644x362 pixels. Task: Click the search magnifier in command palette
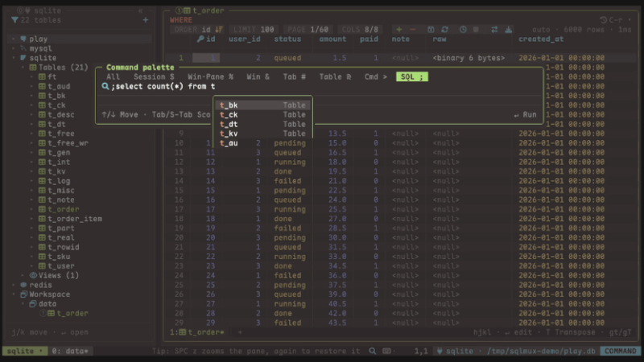105,86
